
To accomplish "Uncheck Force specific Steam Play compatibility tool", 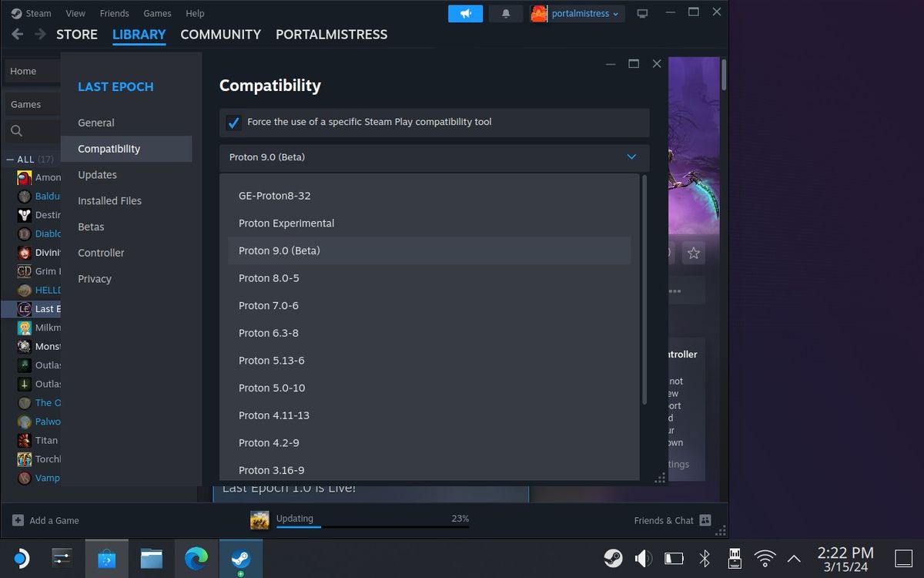I will tap(234, 123).
